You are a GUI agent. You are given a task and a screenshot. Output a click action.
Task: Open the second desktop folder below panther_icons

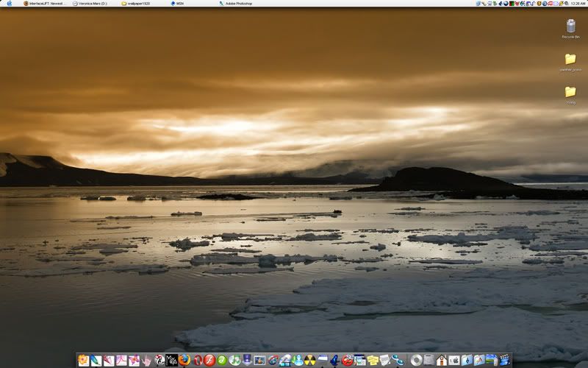(570, 93)
